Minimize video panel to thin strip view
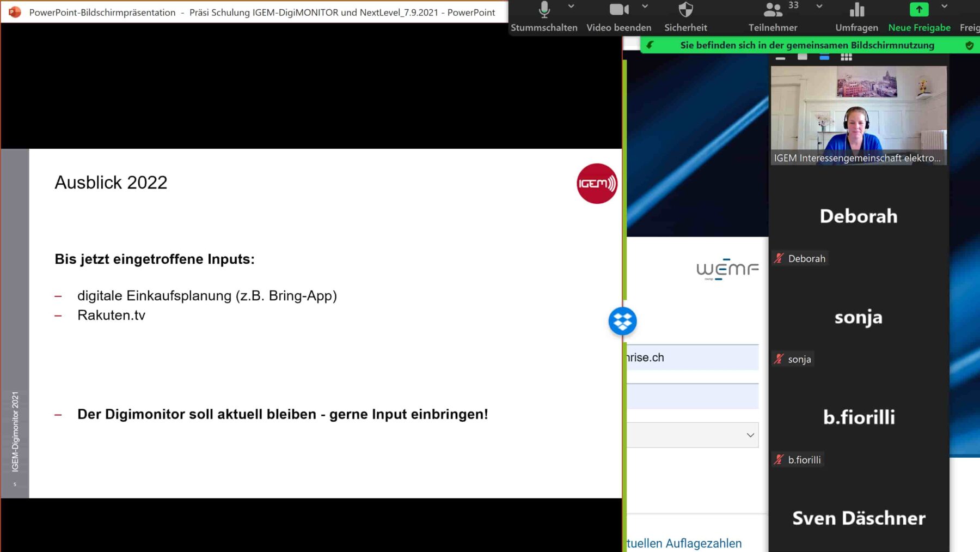This screenshot has width=980, height=552. 780,57
